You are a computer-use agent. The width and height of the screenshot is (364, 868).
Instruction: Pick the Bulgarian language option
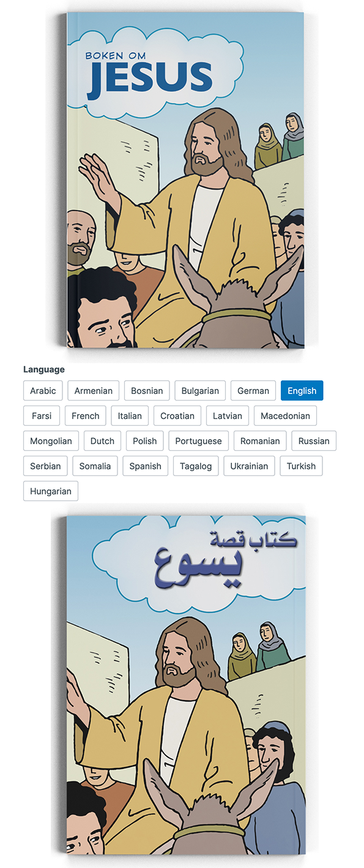point(200,391)
